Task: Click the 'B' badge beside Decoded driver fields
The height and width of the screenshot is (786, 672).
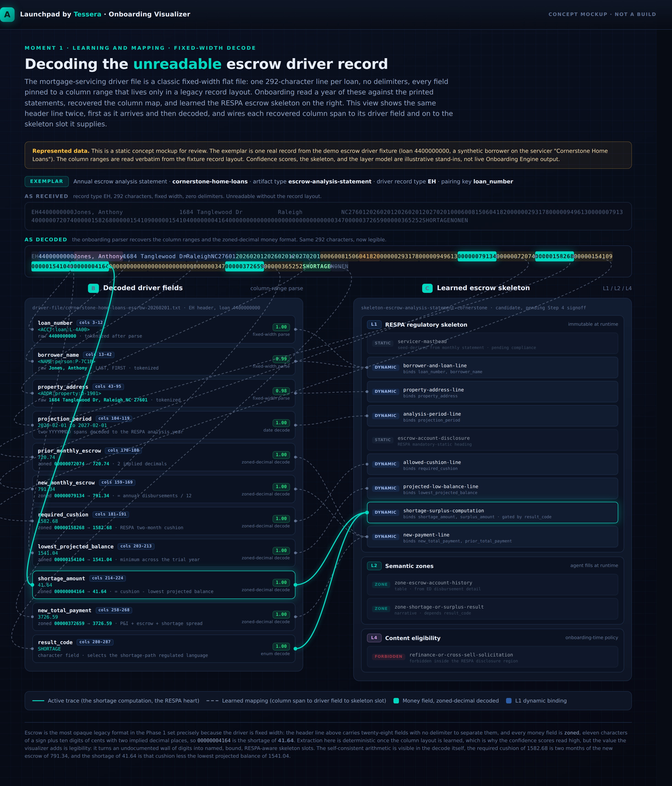Action: pyautogui.click(x=93, y=288)
